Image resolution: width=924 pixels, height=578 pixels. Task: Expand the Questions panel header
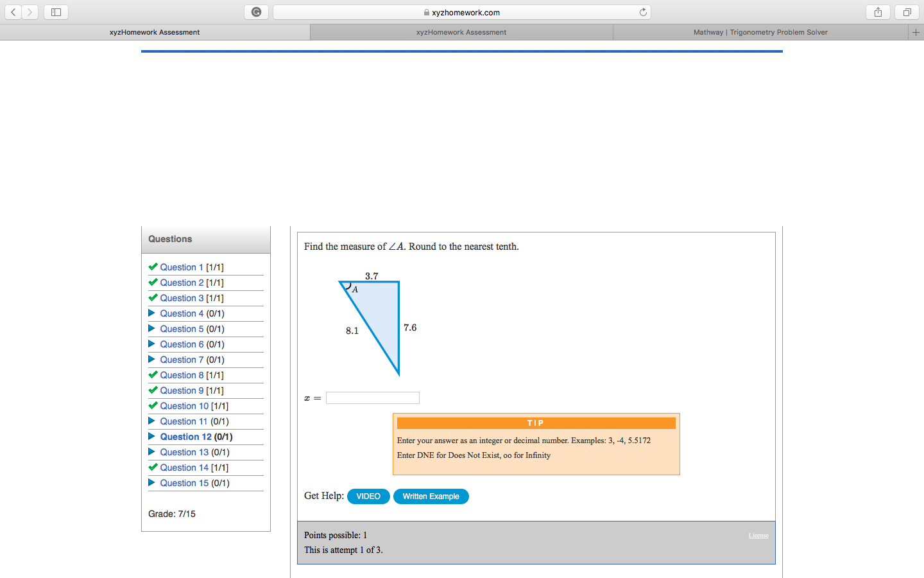tap(169, 239)
